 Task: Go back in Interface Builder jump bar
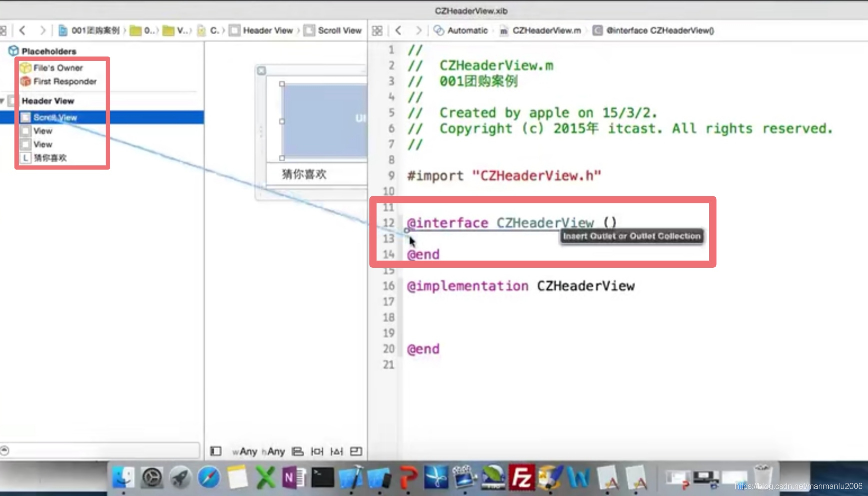pos(23,30)
